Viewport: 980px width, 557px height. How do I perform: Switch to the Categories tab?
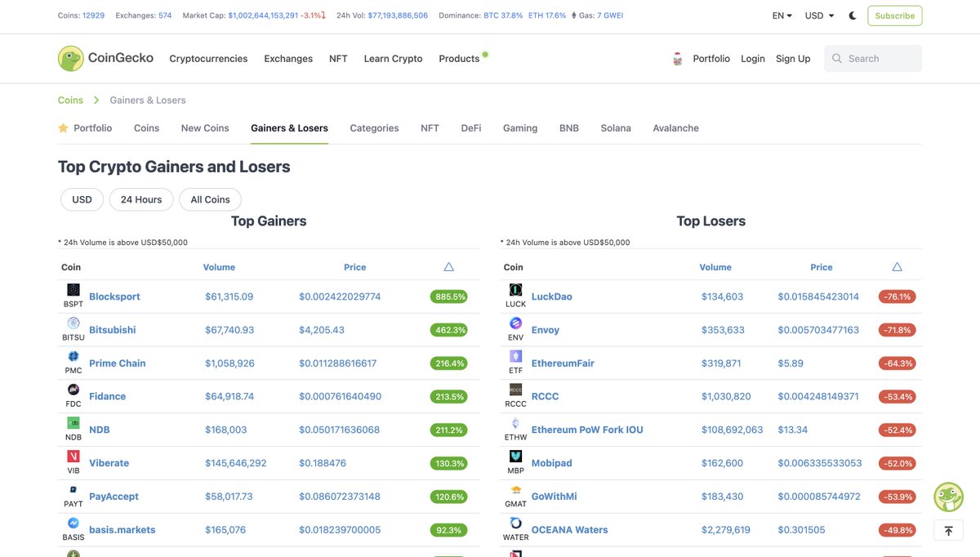[374, 128]
